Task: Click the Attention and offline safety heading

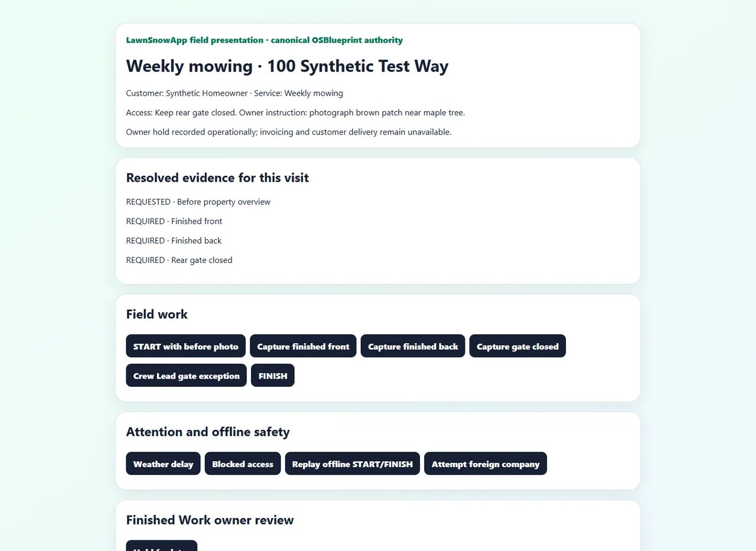Action: 208,432
